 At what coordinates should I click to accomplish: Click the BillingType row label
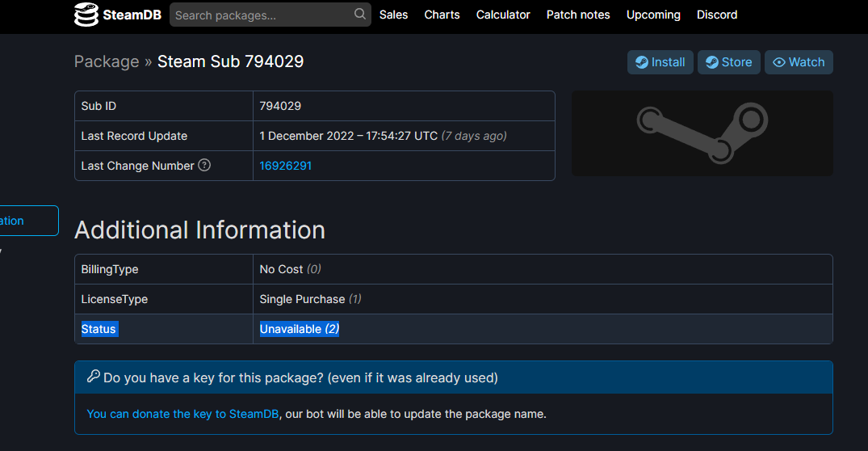110,269
